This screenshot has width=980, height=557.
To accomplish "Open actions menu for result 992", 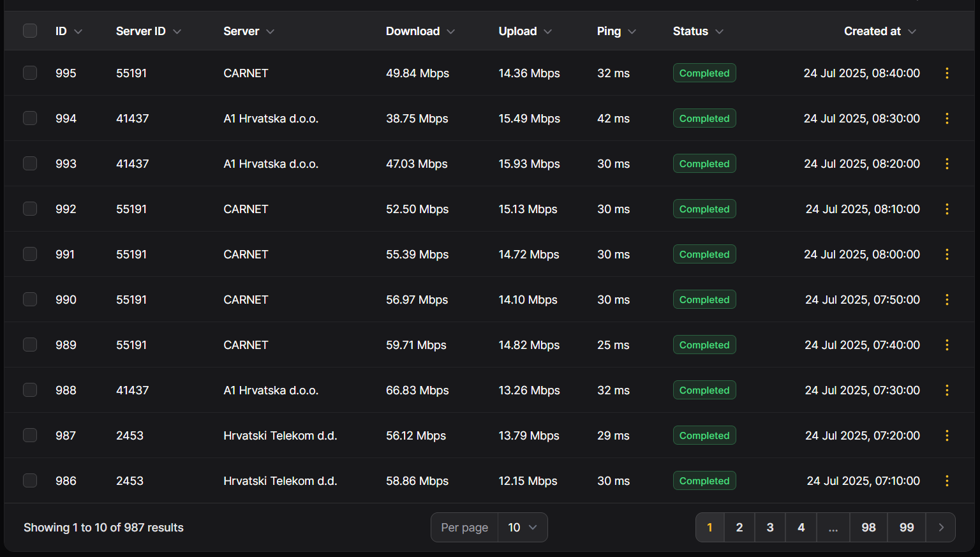I will click(x=947, y=209).
